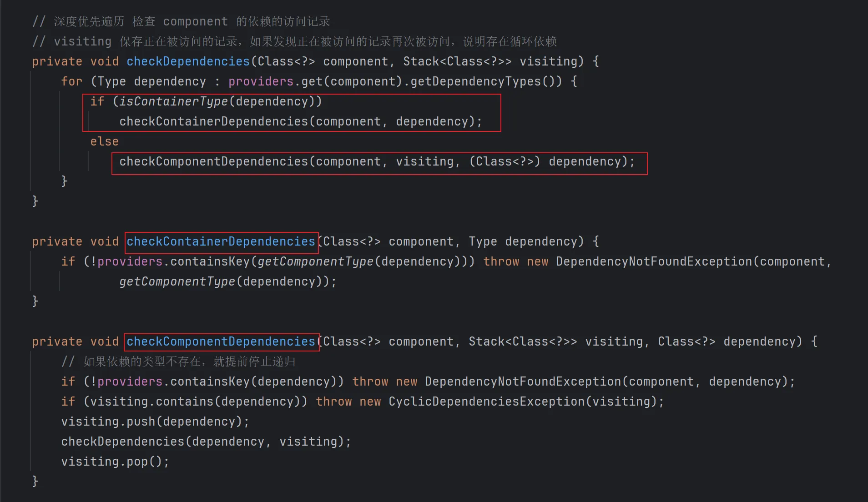868x502 pixels.
Task: Click the else keyword in the for loop
Action: coord(104,141)
